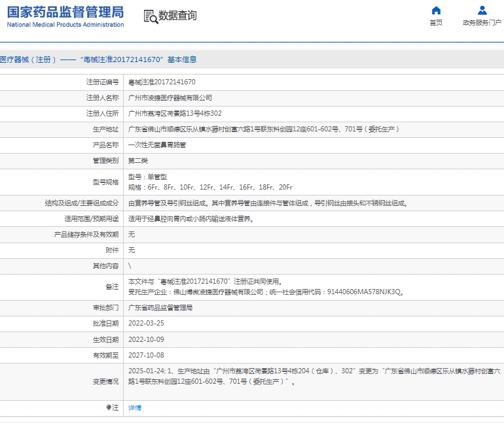Click the 结构及组成/主要组成成分 label

(x=82, y=203)
